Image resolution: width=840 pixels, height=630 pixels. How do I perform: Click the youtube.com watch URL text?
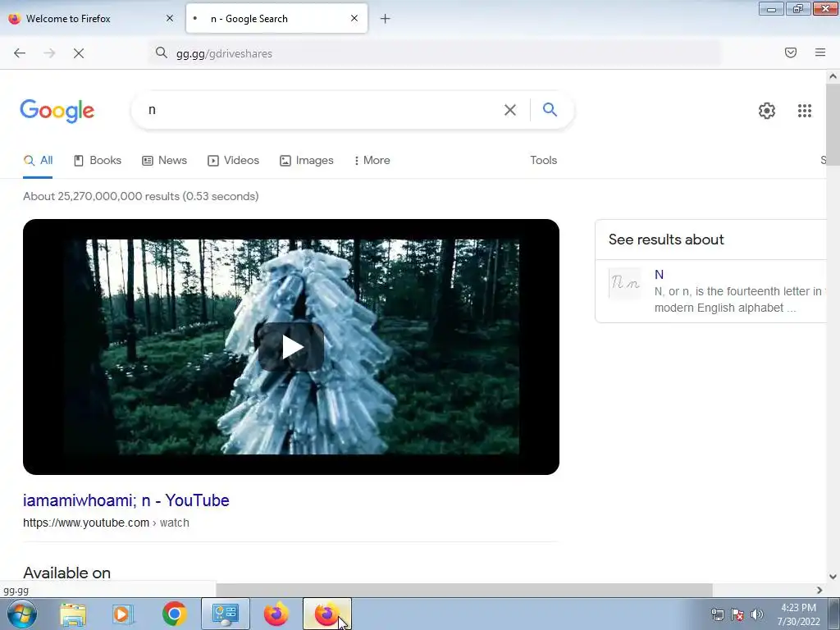pos(106,523)
